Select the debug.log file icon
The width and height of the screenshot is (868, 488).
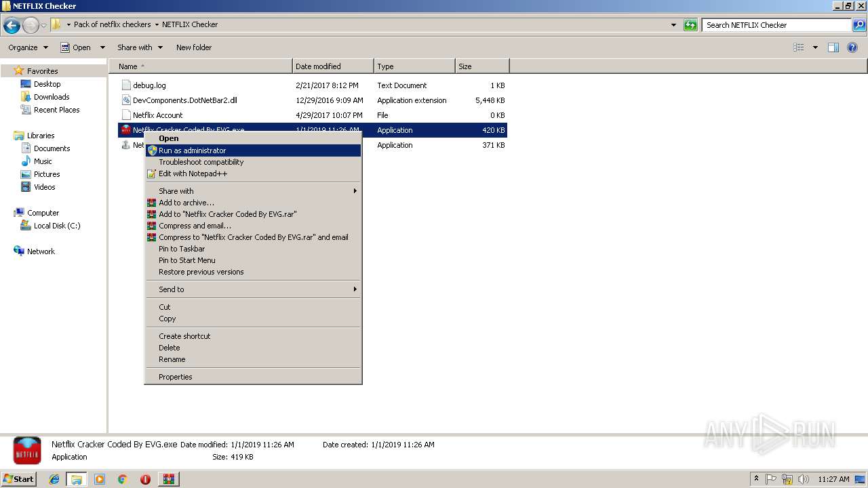[125, 85]
